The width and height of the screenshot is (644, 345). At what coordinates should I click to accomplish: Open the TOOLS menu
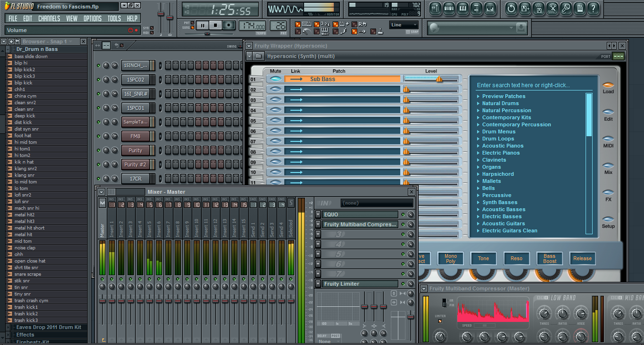click(x=114, y=18)
